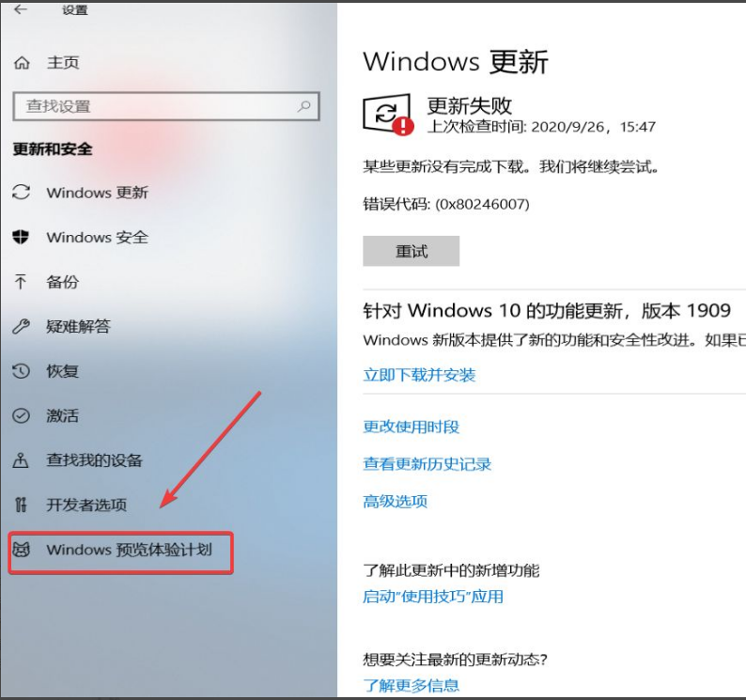Click 立即下载并安装 link

[419, 375]
